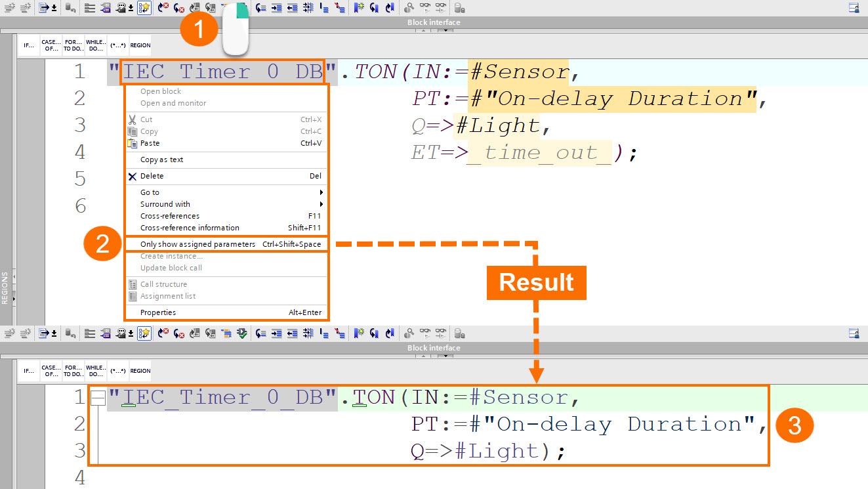Select Delete in the context menu

pyautogui.click(x=226, y=176)
